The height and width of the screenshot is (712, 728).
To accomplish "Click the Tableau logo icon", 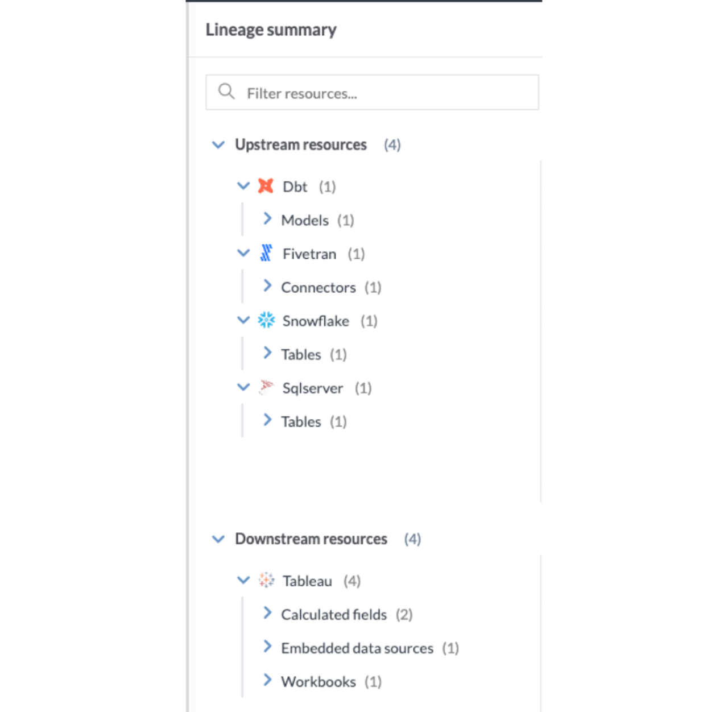I will [266, 580].
